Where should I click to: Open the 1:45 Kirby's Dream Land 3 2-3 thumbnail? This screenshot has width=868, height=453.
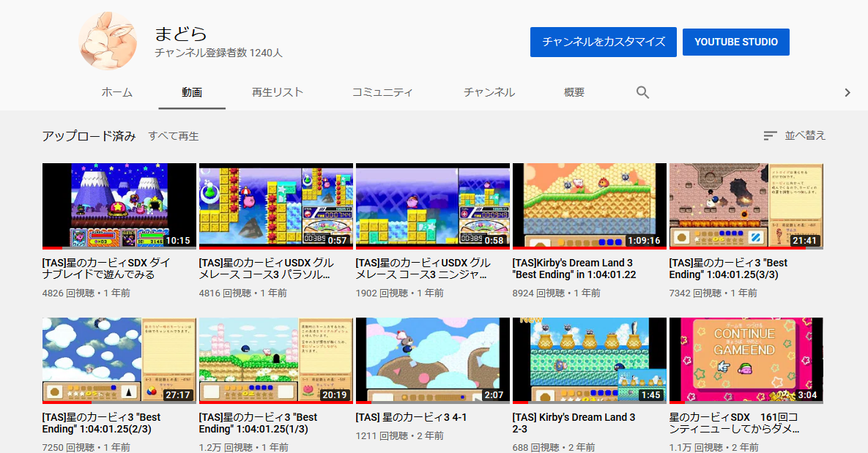(x=590, y=360)
